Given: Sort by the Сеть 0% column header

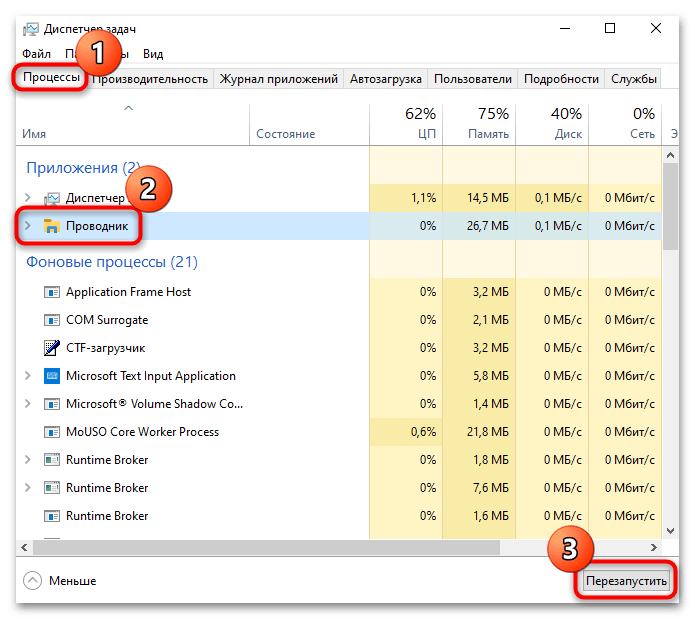Looking at the screenshot, I should click(x=625, y=124).
